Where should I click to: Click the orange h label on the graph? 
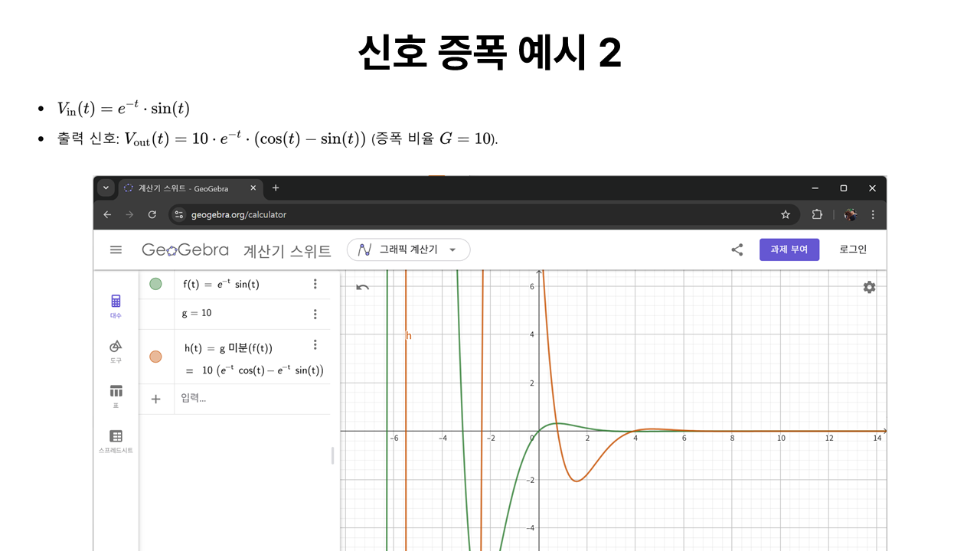click(409, 335)
